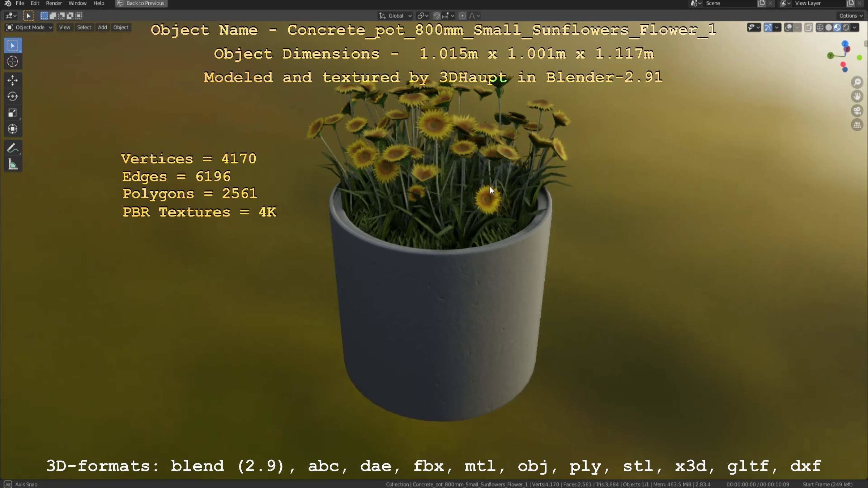Open the view layer browse dropdown

785,3
